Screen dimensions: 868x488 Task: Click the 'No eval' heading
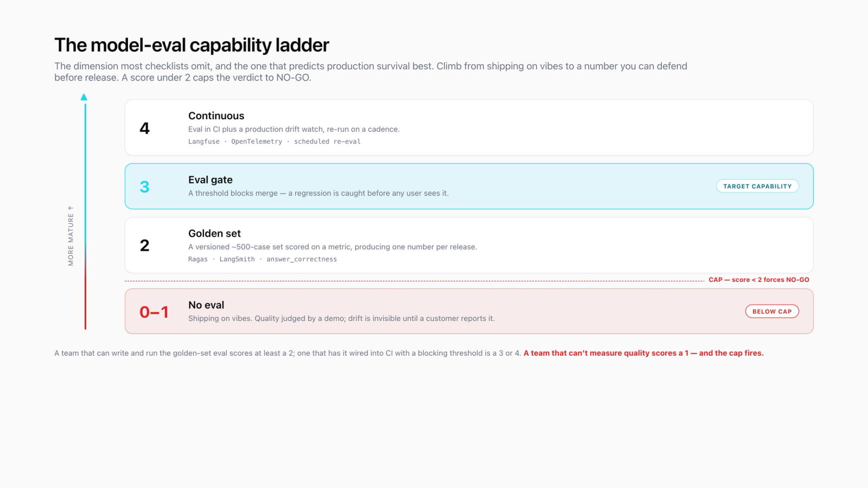206,305
